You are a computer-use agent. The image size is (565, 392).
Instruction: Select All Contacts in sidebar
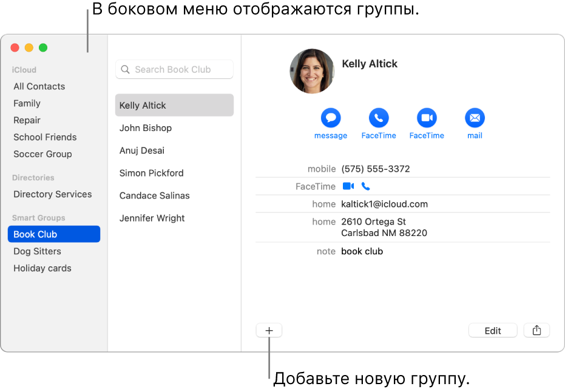pyautogui.click(x=39, y=86)
